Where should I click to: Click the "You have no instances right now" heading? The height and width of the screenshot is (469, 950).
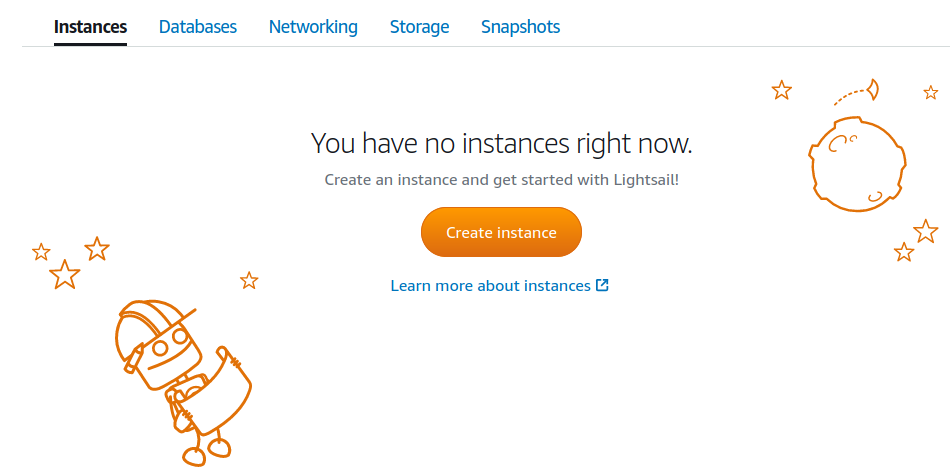pos(501,143)
